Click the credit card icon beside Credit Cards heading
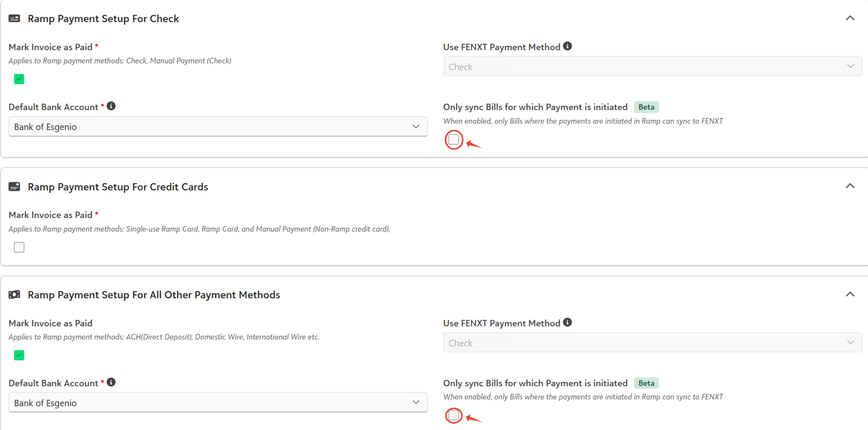This screenshot has height=430, width=868. tap(14, 186)
